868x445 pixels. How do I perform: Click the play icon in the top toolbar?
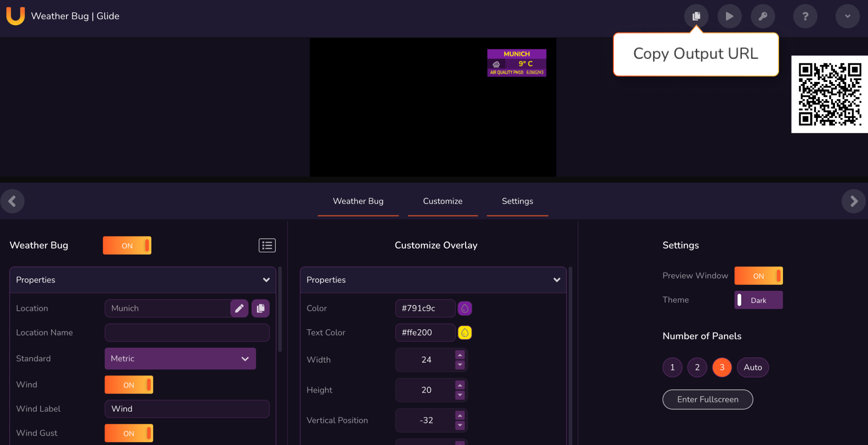tap(729, 16)
